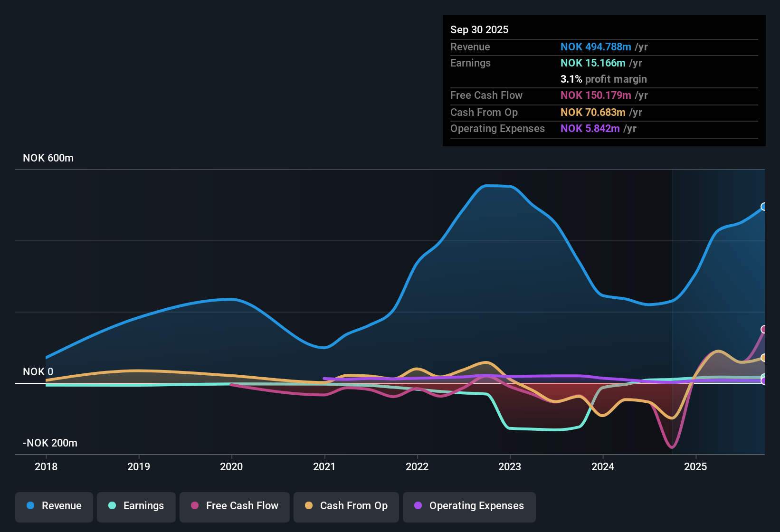This screenshot has width=780, height=532.
Task: Toggle the Revenue series visibility
Action: point(54,506)
